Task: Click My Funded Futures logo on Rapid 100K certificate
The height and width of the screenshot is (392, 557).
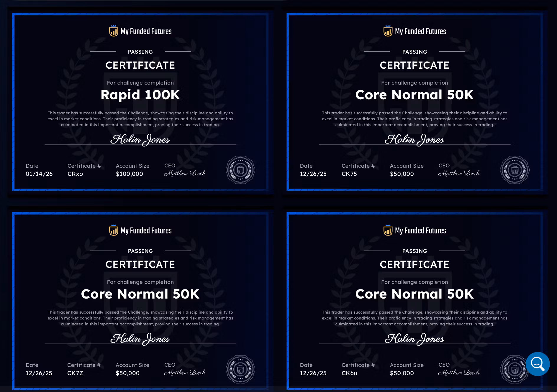Action: pos(140,31)
